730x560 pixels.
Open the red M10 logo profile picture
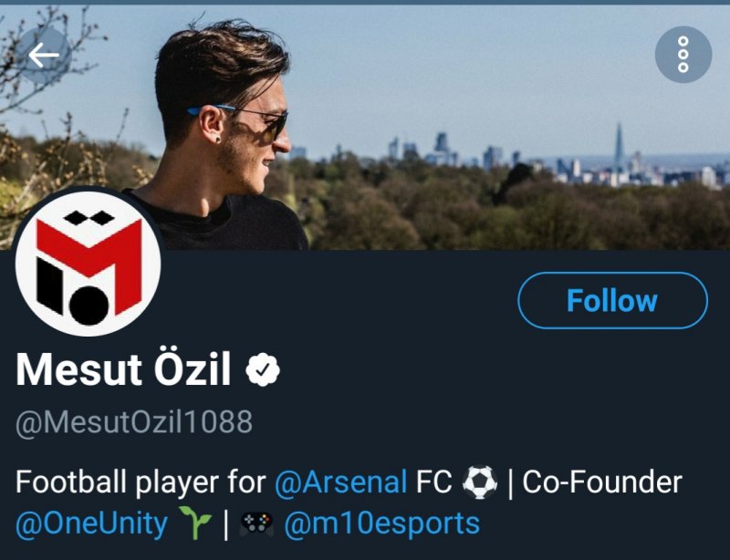pos(88,263)
